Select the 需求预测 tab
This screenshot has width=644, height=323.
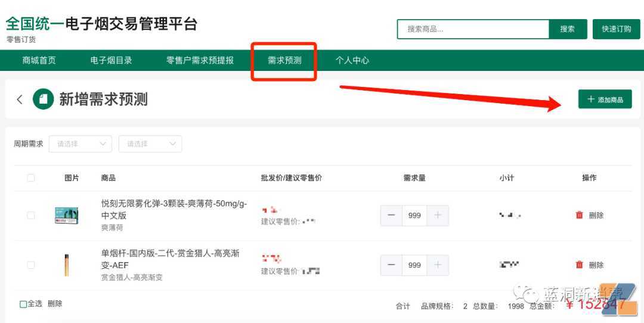[x=284, y=60]
